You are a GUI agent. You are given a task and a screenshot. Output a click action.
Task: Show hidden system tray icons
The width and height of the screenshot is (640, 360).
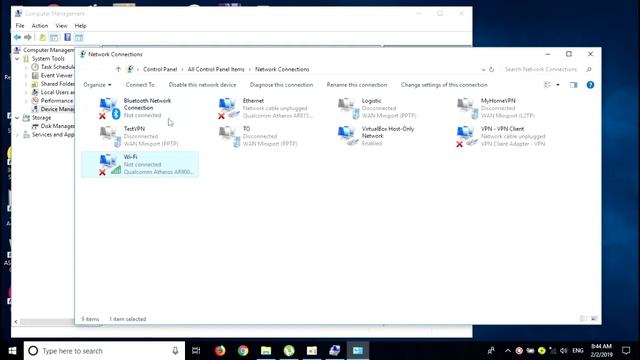coord(507,351)
